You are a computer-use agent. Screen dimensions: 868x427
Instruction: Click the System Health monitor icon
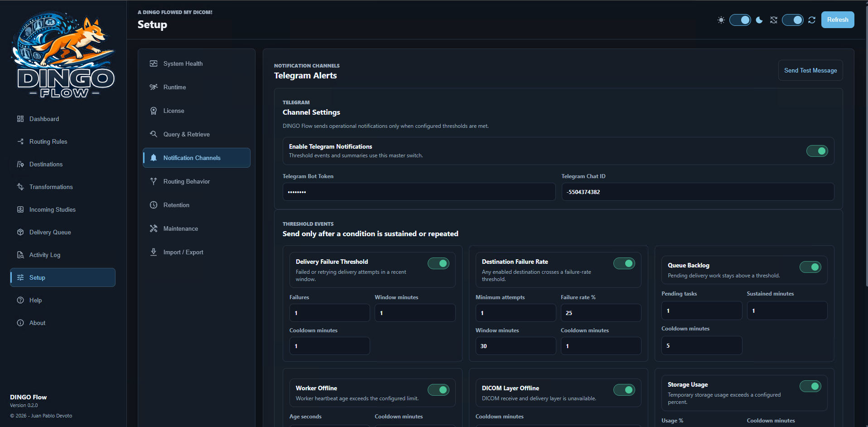[x=154, y=63]
